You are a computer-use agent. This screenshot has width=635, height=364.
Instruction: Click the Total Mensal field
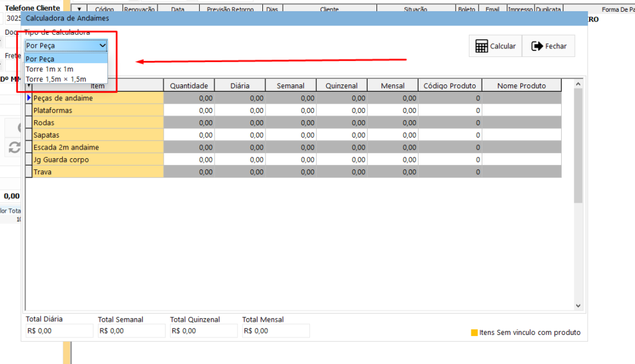click(276, 331)
